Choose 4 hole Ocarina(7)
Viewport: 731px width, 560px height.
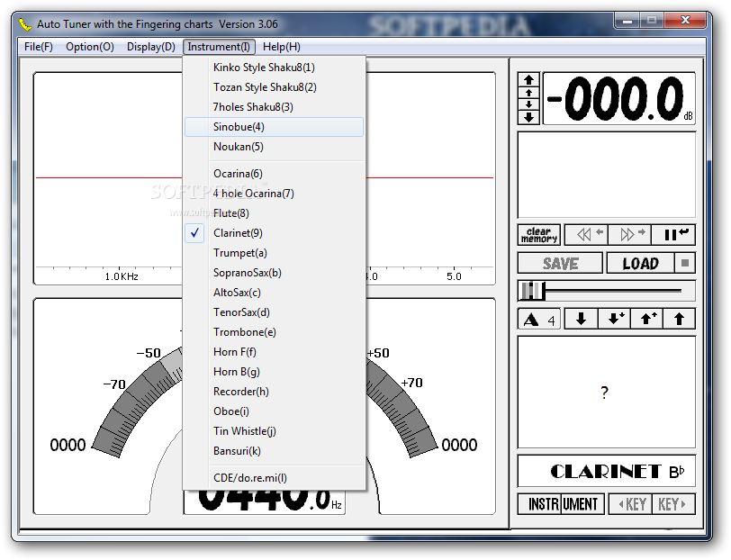click(274, 194)
